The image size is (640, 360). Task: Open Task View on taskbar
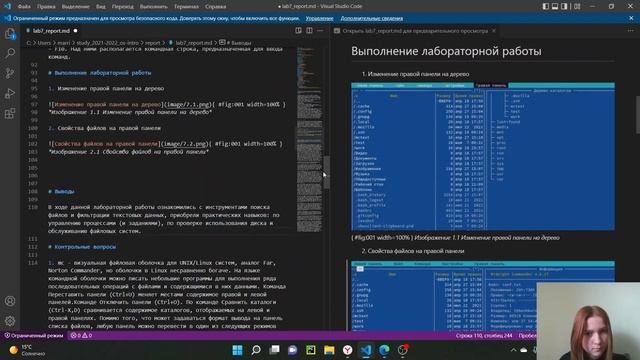(x=274, y=350)
